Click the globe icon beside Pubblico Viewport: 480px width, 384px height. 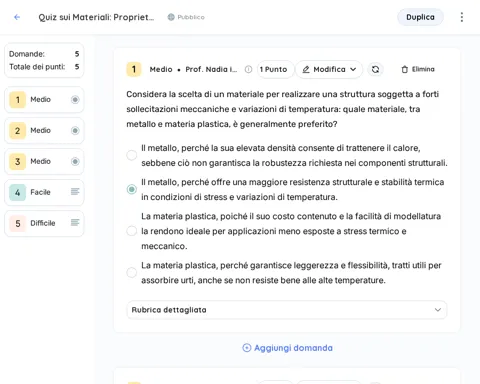coord(171,17)
